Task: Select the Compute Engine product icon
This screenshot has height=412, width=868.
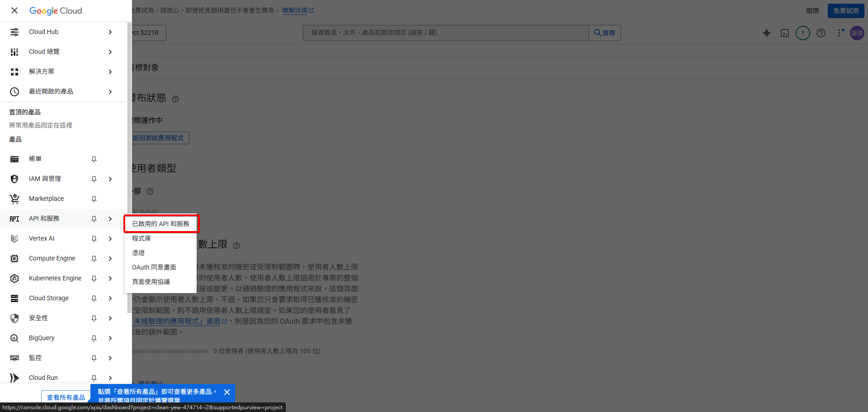Action: (14, 258)
